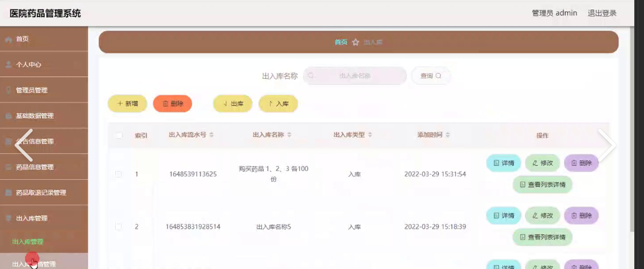Click the 入库 button
Image resolution: width=644 pixels, height=269 pixels.
[x=278, y=104]
